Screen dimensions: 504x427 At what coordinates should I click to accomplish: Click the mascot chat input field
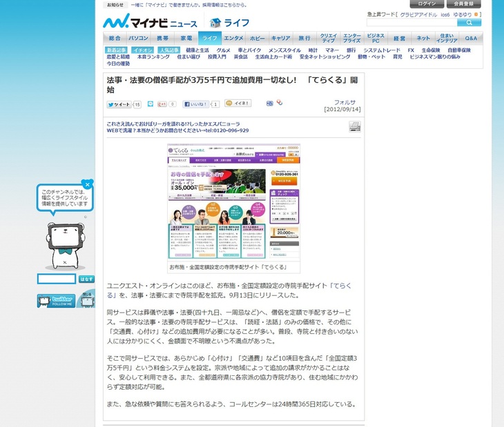point(57,279)
